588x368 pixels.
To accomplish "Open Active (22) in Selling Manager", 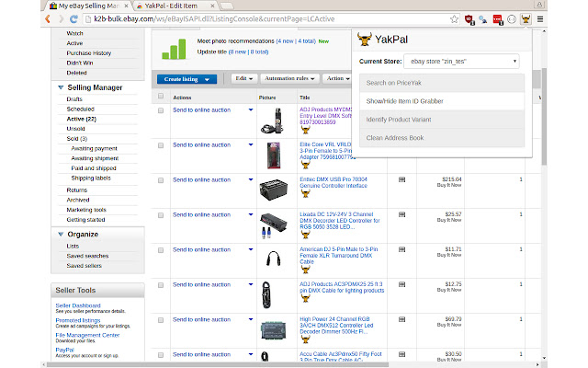I will pos(82,119).
